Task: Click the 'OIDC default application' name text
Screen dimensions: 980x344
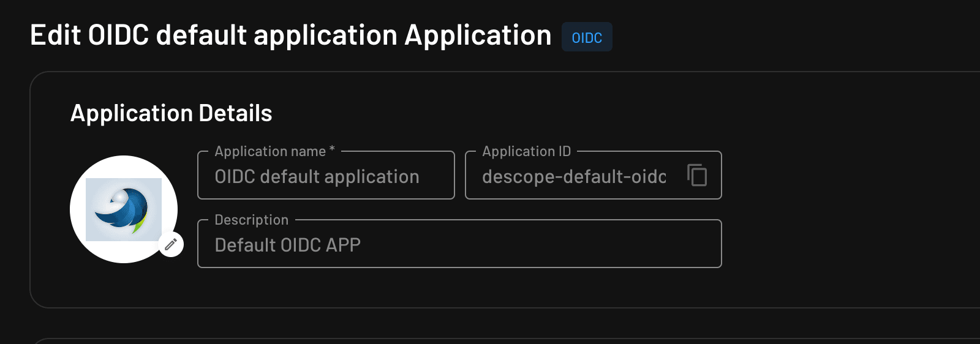Action: pyautogui.click(x=317, y=177)
